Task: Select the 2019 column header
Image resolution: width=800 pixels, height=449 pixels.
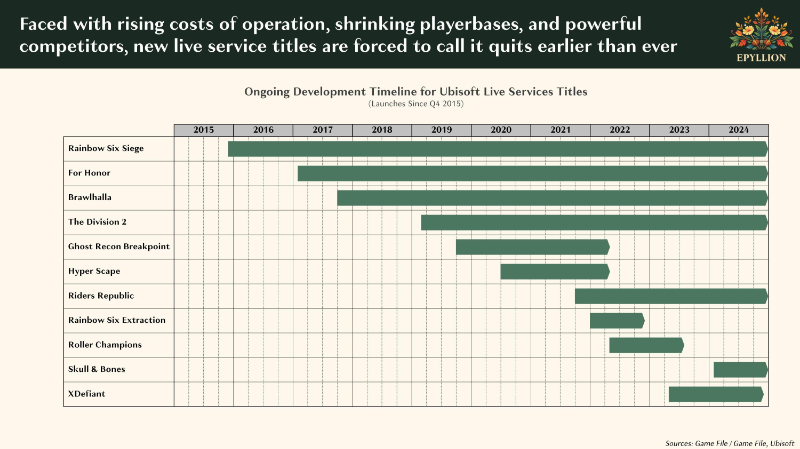Action: 441,130
